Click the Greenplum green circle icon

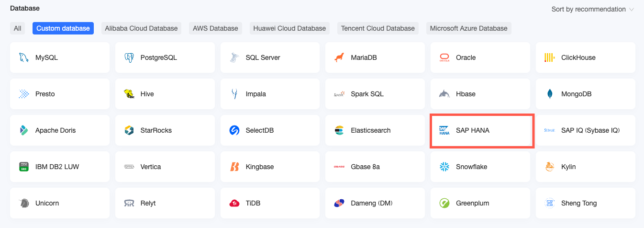pyautogui.click(x=444, y=203)
